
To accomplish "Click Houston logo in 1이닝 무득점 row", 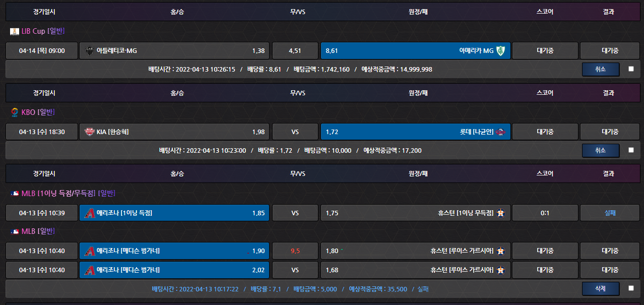I will [500, 213].
